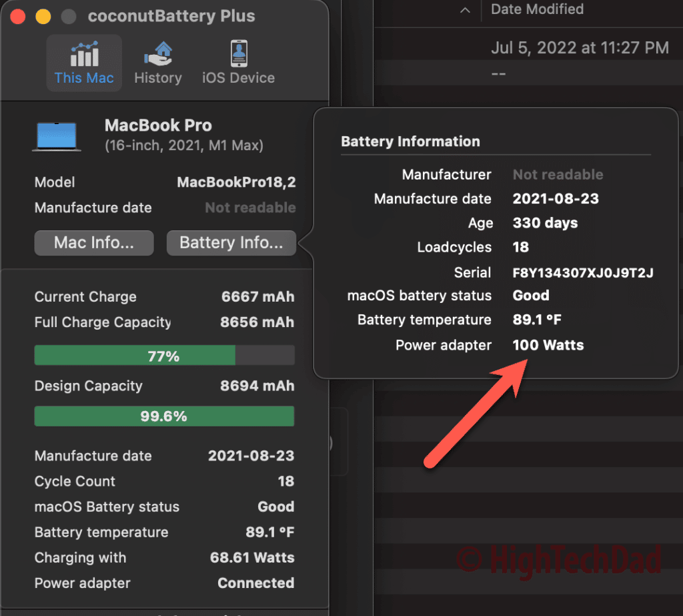This screenshot has height=616, width=683.
Task: Click the 99.6% design capacity bar
Action: click(x=164, y=416)
